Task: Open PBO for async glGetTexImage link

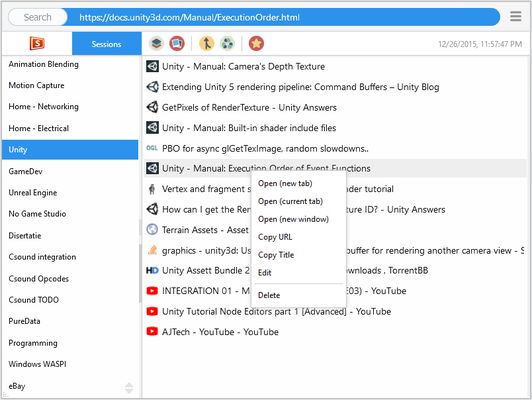Action: pos(265,148)
